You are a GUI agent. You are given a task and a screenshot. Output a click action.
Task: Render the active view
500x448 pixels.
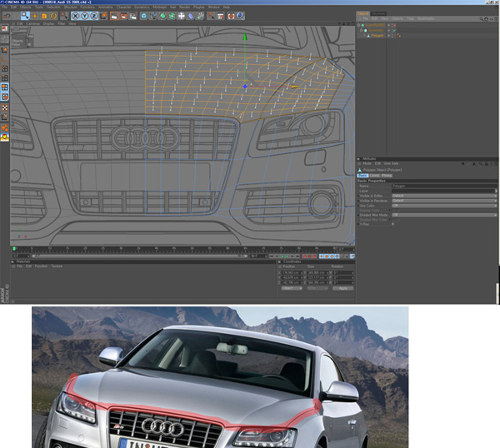[114, 16]
